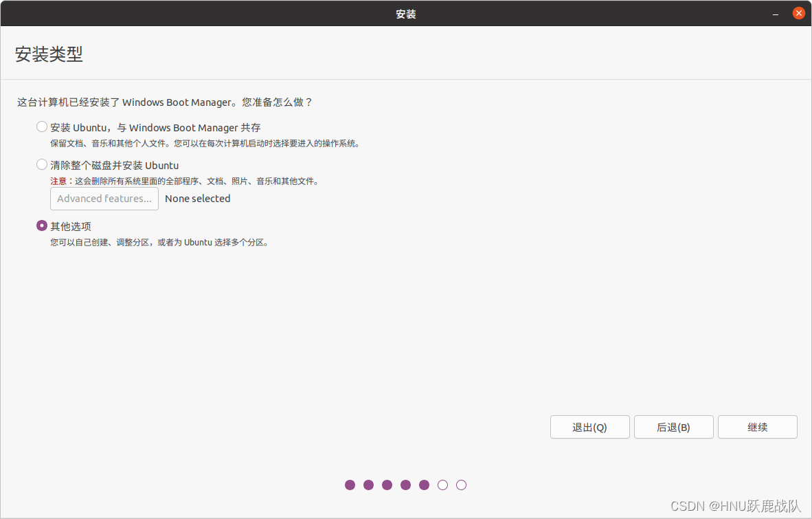Click the first filled progress dot
812x519 pixels.
click(350, 485)
